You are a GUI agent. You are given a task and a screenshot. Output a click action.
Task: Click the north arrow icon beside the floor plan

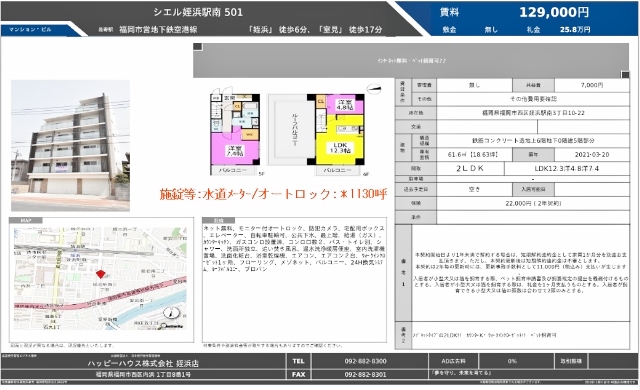tap(374, 89)
